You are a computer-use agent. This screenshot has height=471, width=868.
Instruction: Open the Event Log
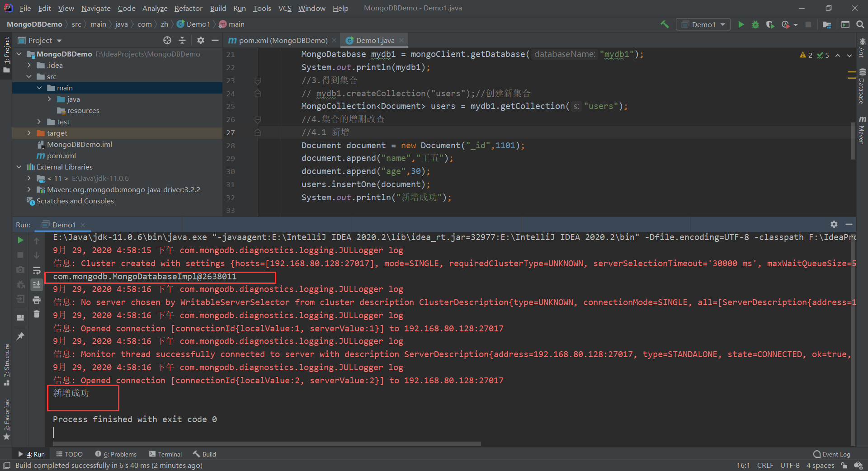[x=832, y=454]
